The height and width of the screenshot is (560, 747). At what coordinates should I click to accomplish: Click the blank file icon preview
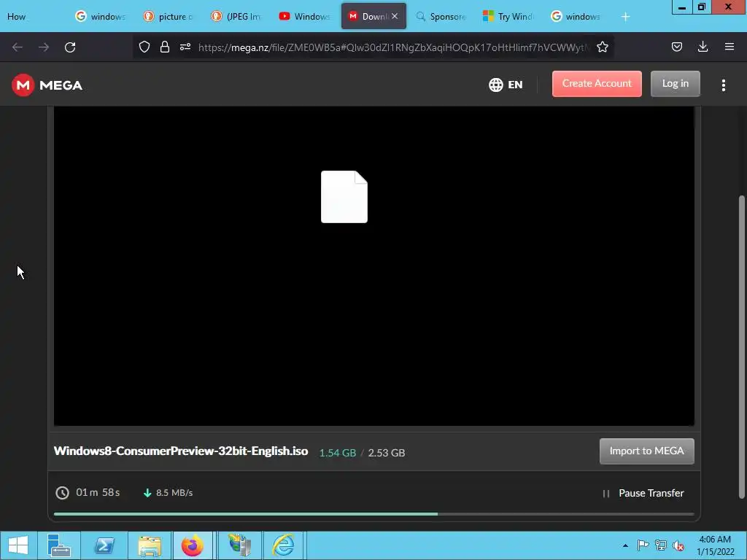pyautogui.click(x=344, y=197)
